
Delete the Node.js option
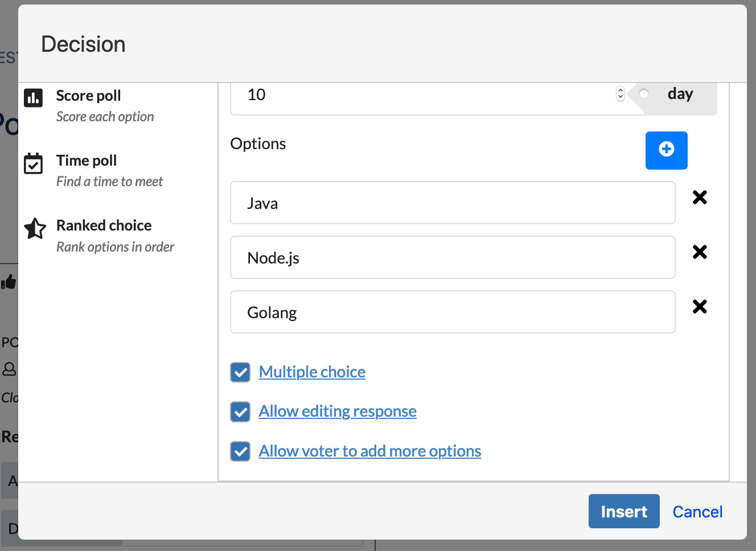[700, 252]
